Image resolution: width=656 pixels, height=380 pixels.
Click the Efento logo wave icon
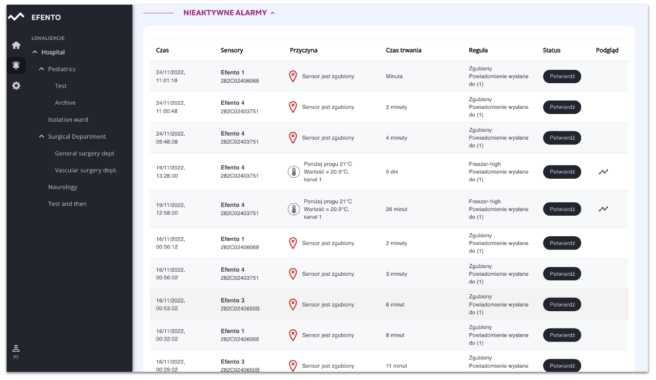pyautogui.click(x=16, y=17)
